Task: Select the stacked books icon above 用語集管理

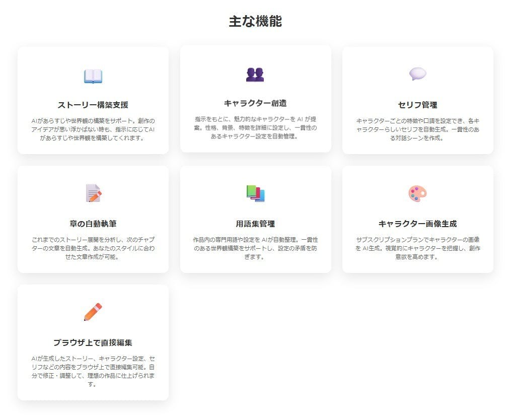Action: point(256,193)
